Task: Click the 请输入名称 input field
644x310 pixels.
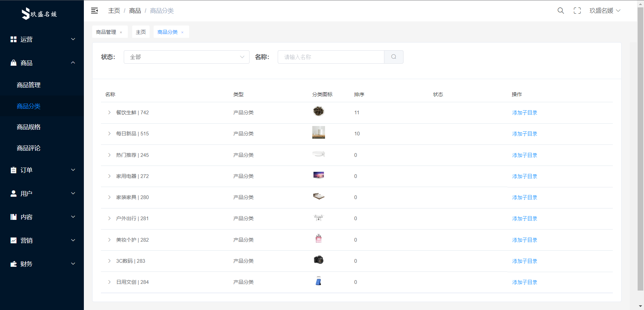Action: [x=330, y=57]
